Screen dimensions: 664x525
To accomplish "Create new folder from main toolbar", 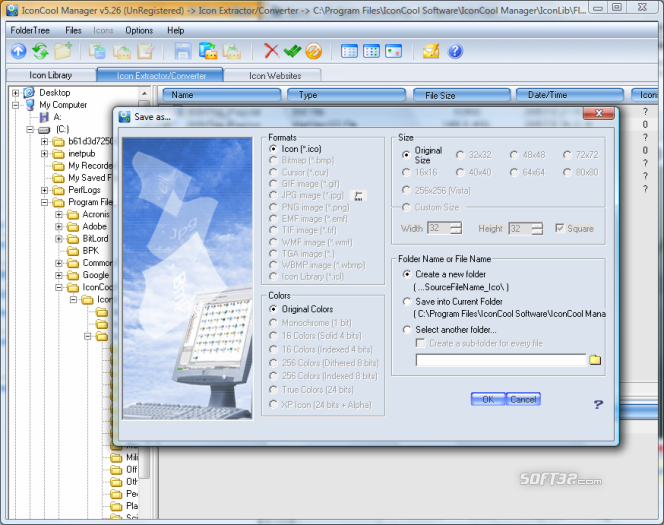I will tap(63, 51).
